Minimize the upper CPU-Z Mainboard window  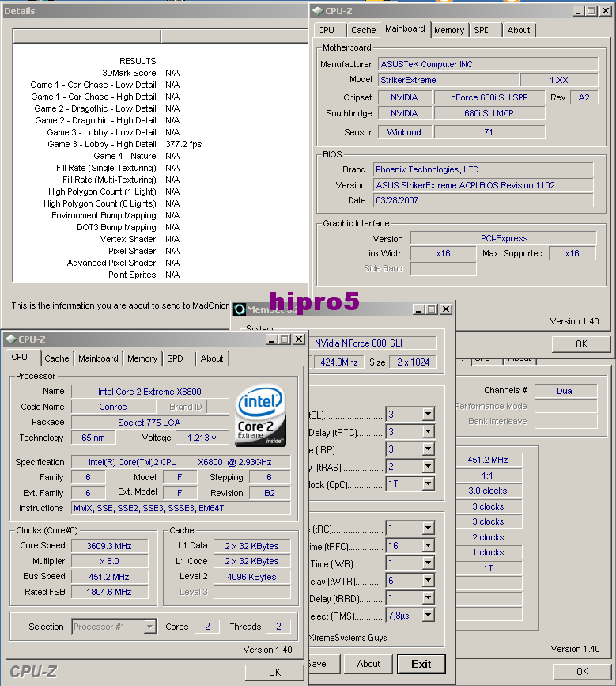tap(578, 11)
